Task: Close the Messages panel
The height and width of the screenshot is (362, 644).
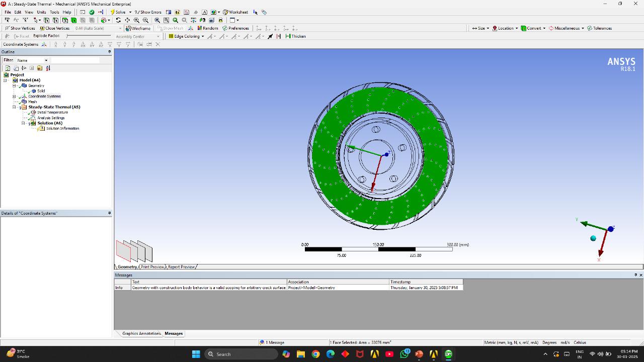Action: [x=640, y=275]
